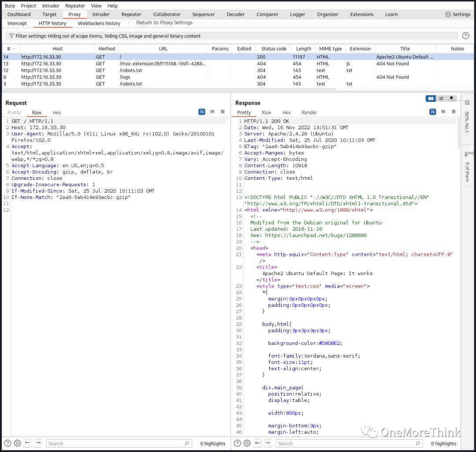Sort history by the Length column
The image size is (476, 452).
pos(304,49)
